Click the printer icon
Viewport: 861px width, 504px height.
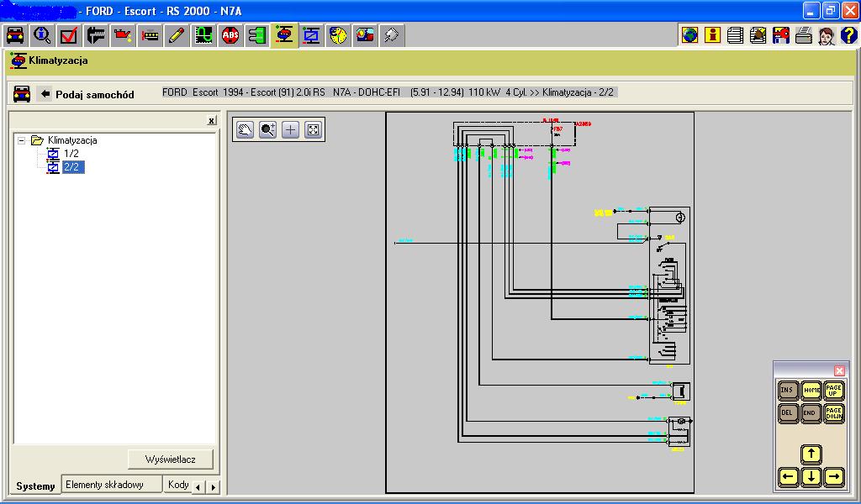(x=803, y=35)
